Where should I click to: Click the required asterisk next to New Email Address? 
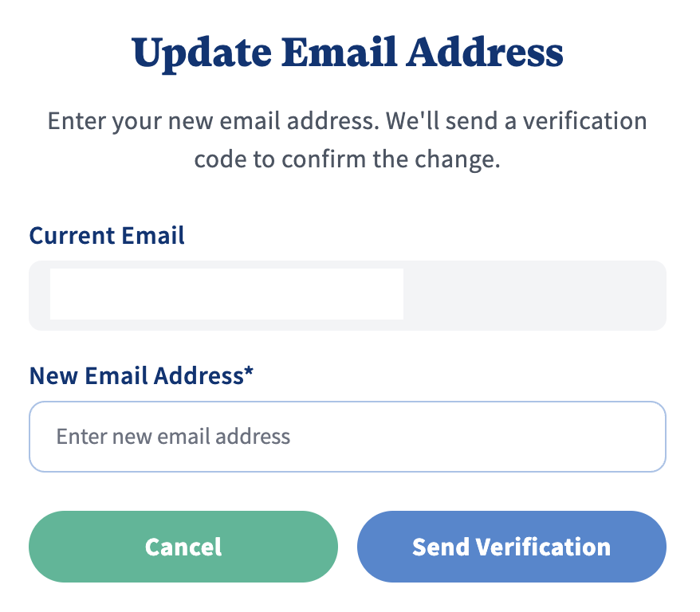pyautogui.click(x=249, y=374)
